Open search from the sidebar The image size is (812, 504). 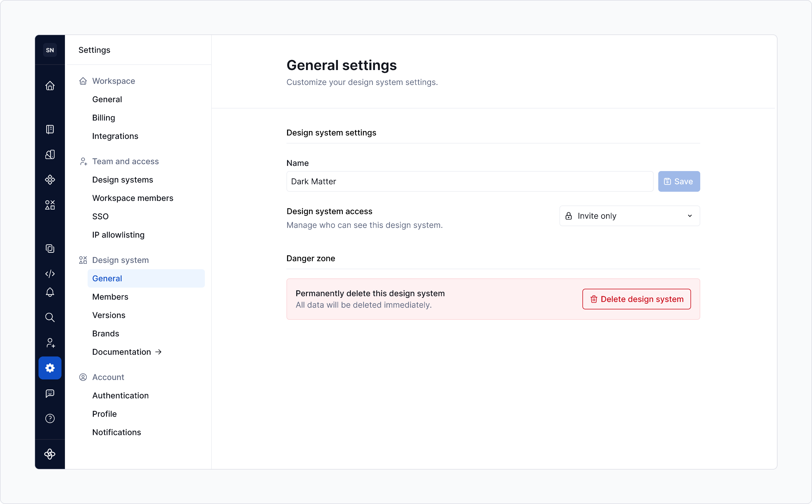[x=50, y=317]
